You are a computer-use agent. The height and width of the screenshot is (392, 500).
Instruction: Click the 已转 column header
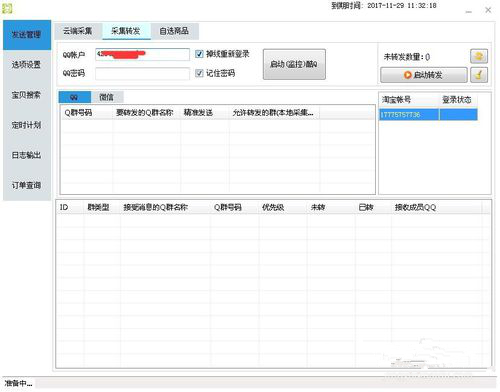[x=373, y=207]
